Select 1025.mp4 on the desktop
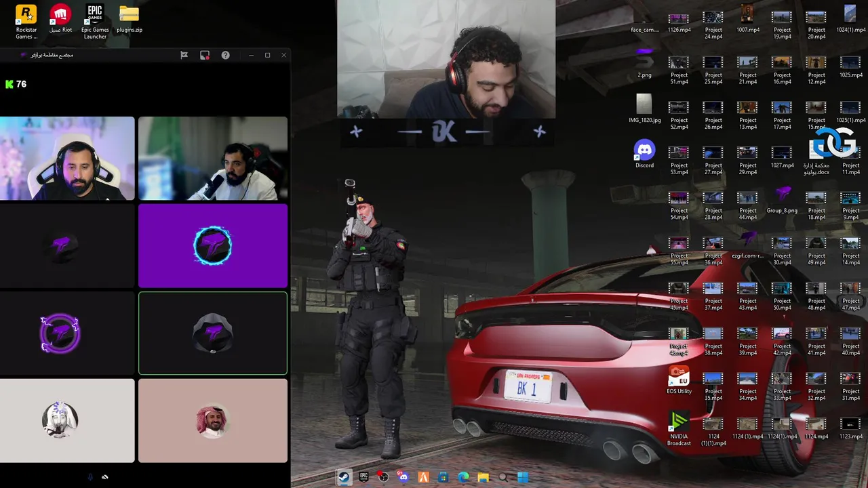Image resolution: width=868 pixels, height=488 pixels. tap(850, 68)
